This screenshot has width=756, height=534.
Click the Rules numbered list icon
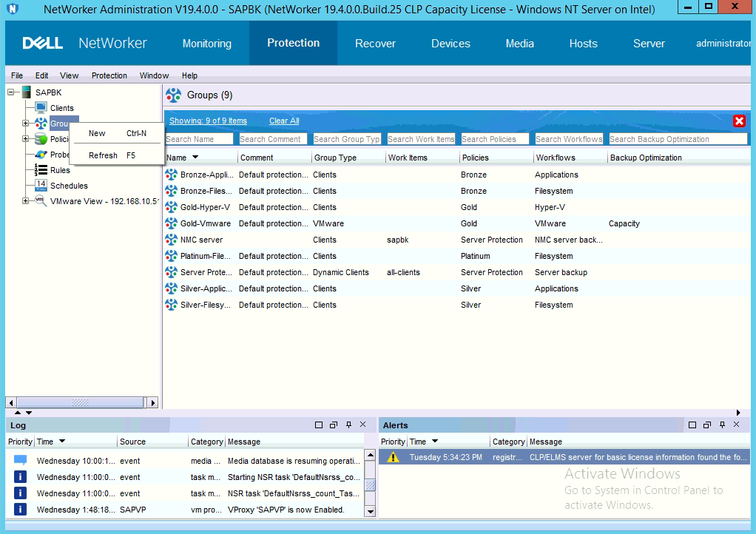[41, 170]
